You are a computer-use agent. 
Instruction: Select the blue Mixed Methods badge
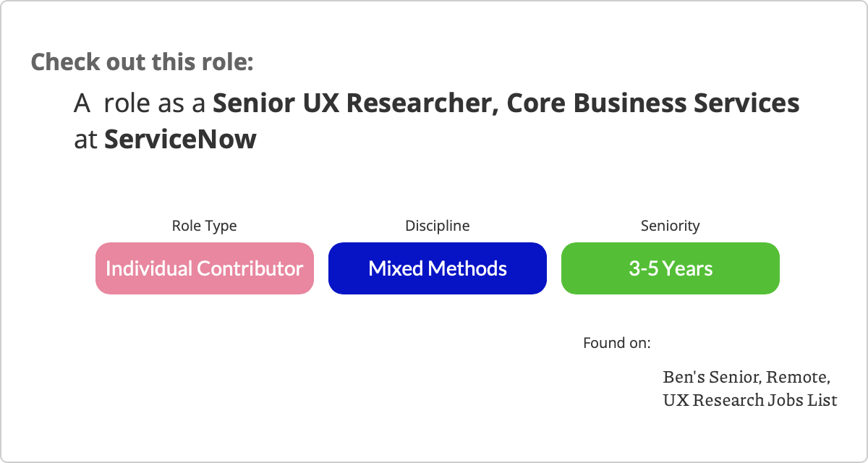(x=437, y=268)
